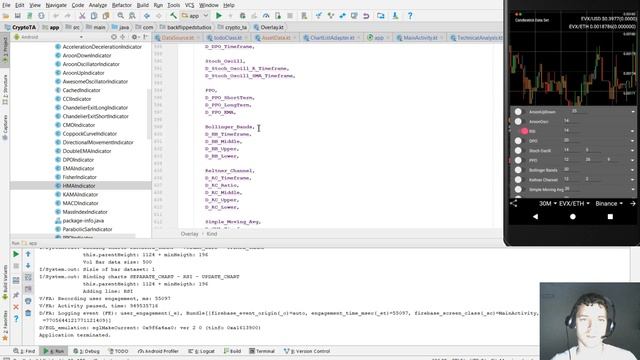The height and width of the screenshot is (360, 640).
Task: Click the VCS revert toolbar icon
Action: tap(366, 16)
